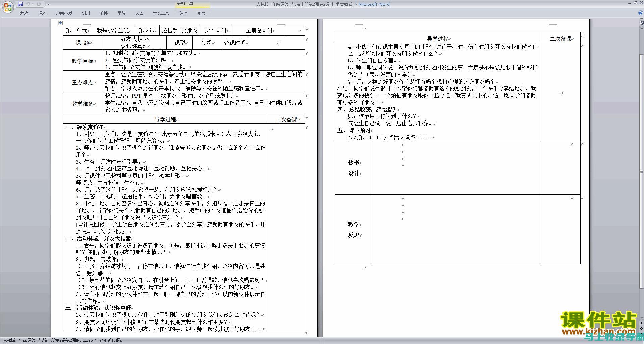Save document using floppy disk icon
This screenshot has height=344, width=644.
[20, 4]
